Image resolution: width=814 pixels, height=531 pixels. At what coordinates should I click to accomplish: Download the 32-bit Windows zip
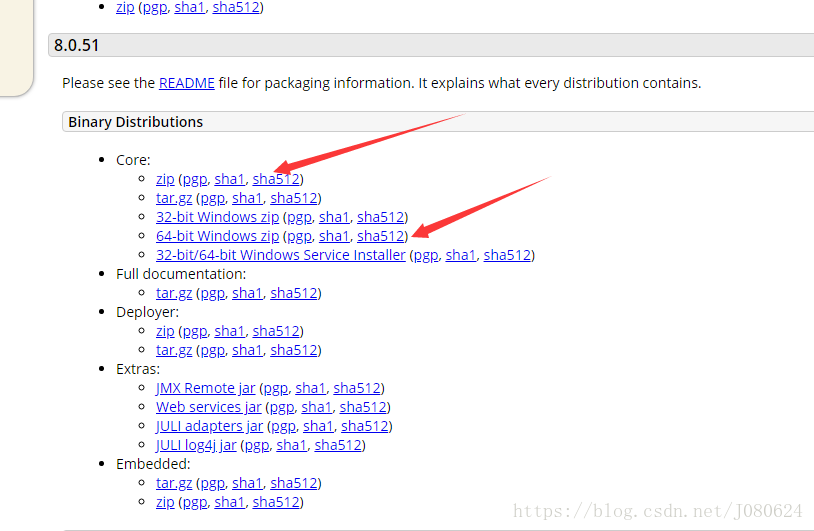[x=218, y=217]
